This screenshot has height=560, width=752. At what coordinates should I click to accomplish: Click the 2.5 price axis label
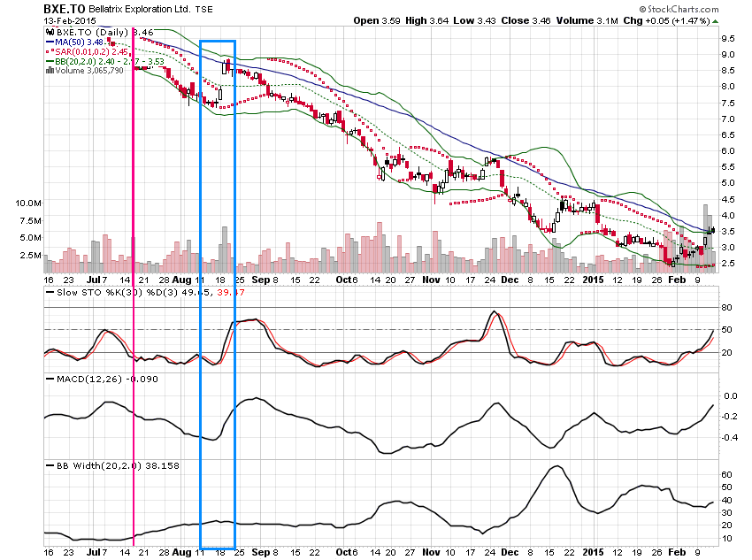727,263
